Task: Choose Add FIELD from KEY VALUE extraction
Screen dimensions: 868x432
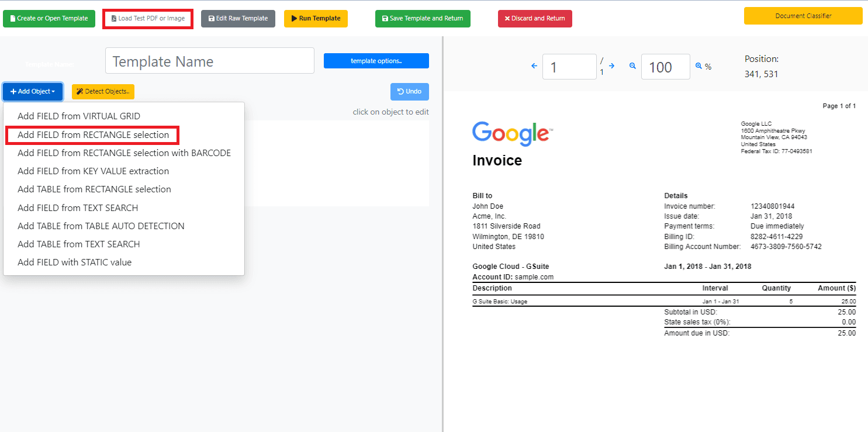Action: [93, 171]
